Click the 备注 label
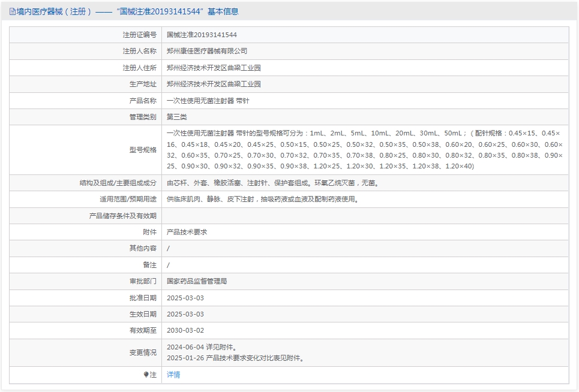 pyautogui.click(x=149, y=265)
